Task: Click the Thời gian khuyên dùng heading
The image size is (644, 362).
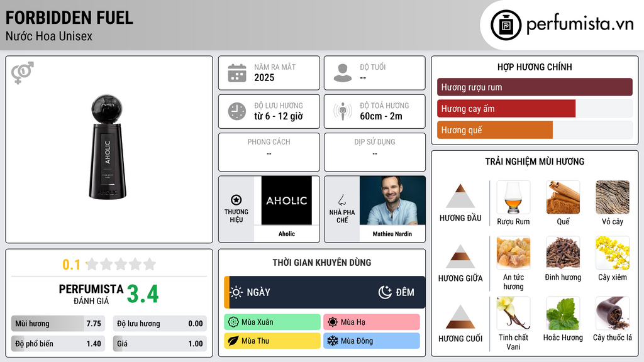Action: click(322, 262)
